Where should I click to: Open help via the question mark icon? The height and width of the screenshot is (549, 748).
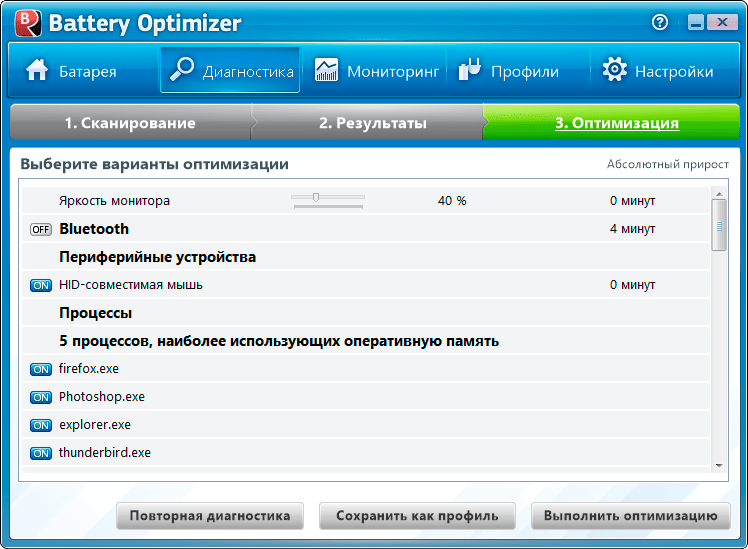coord(660,22)
